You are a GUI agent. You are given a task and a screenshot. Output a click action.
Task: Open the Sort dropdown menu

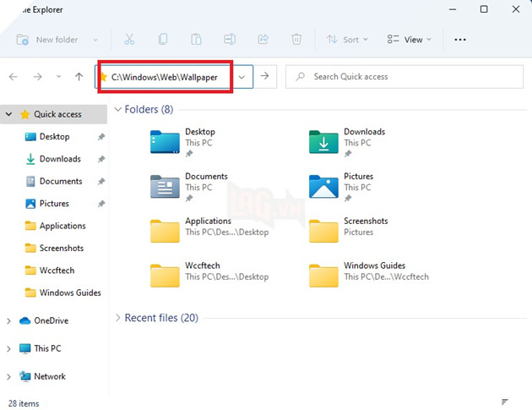tap(347, 40)
